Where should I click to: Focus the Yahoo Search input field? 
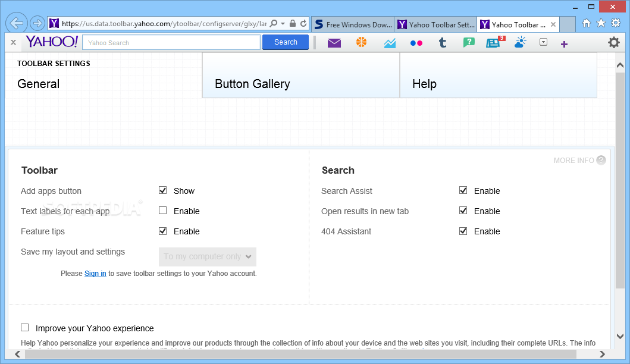point(171,43)
